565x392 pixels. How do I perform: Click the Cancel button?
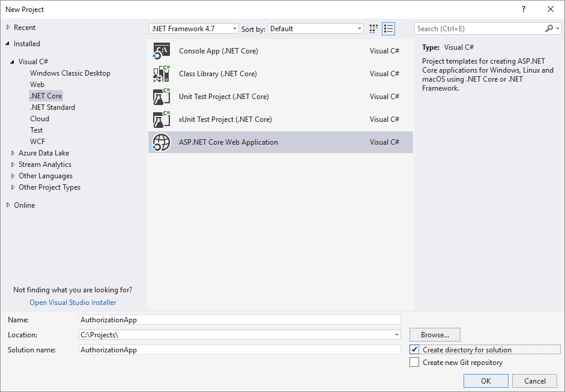point(535,381)
